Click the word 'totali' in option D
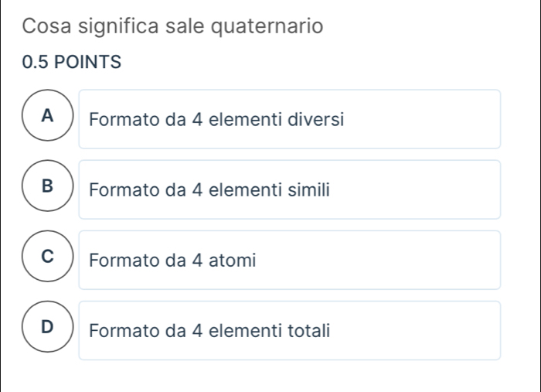Image resolution: width=541 pixels, height=392 pixels. click(309, 331)
